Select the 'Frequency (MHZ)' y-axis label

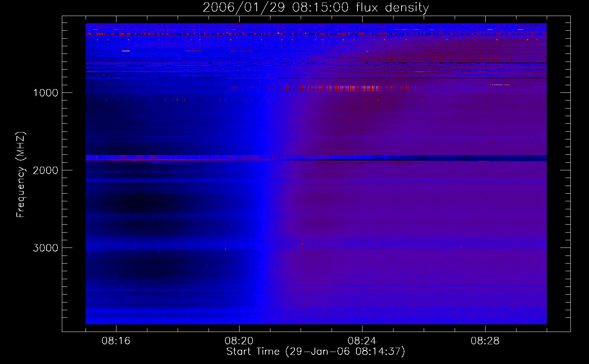pyautogui.click(x=21, y=175)
